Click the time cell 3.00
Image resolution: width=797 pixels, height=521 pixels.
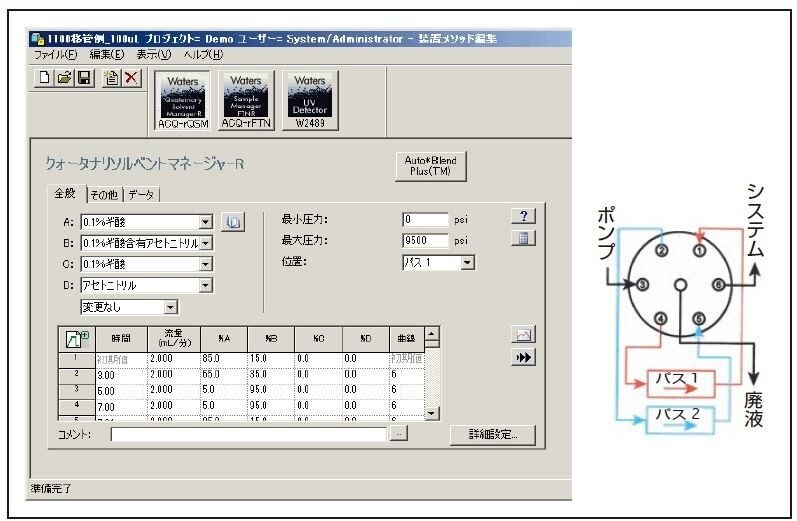click(x=121, y=376)
